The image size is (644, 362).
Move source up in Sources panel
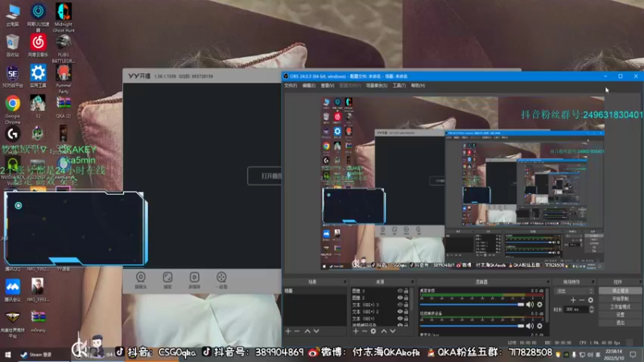(x=384, y=331)
